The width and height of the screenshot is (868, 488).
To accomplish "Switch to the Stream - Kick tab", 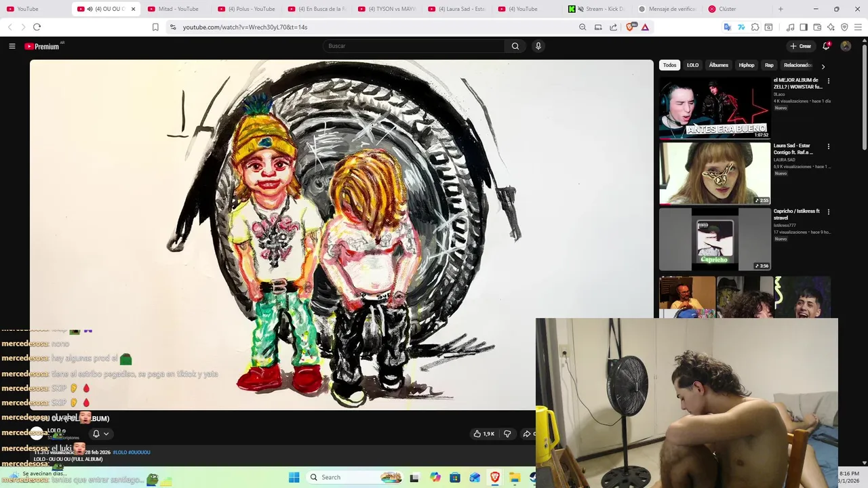I will tap(598, 9).
